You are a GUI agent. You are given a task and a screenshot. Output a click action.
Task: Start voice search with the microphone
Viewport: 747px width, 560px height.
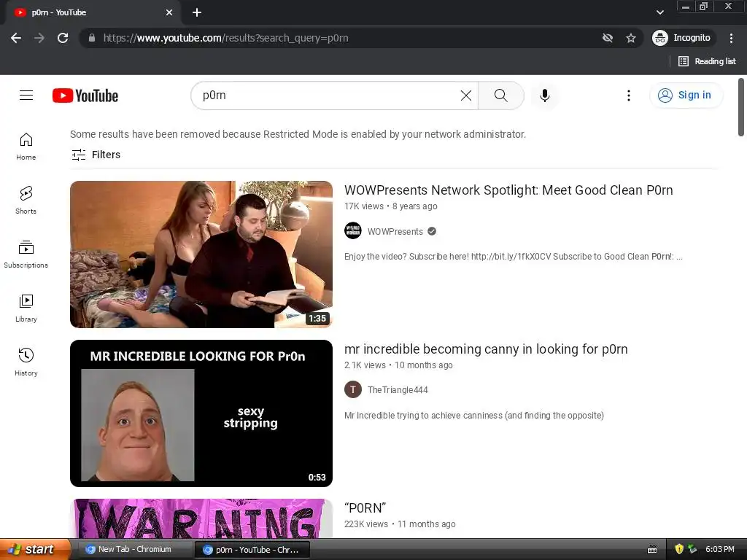pos(544,96)
